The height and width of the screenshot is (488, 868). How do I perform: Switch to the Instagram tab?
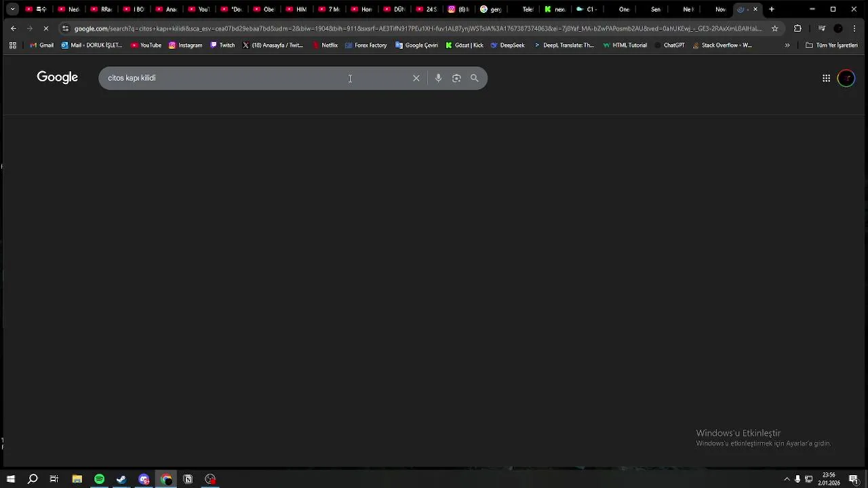point(458,9)
